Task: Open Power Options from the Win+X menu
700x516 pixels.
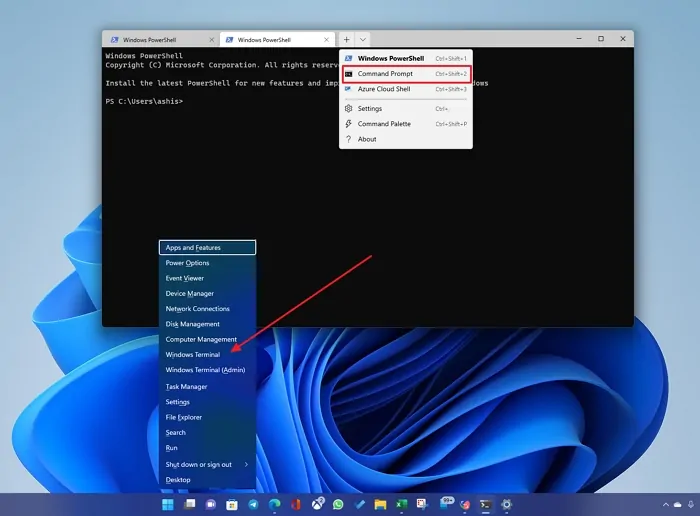Action: click(x=207, y=263)
